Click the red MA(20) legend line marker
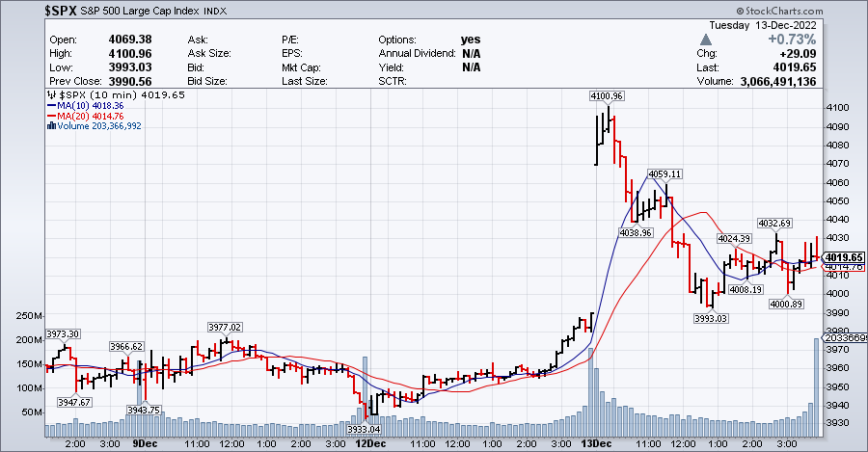 [51, 116]
